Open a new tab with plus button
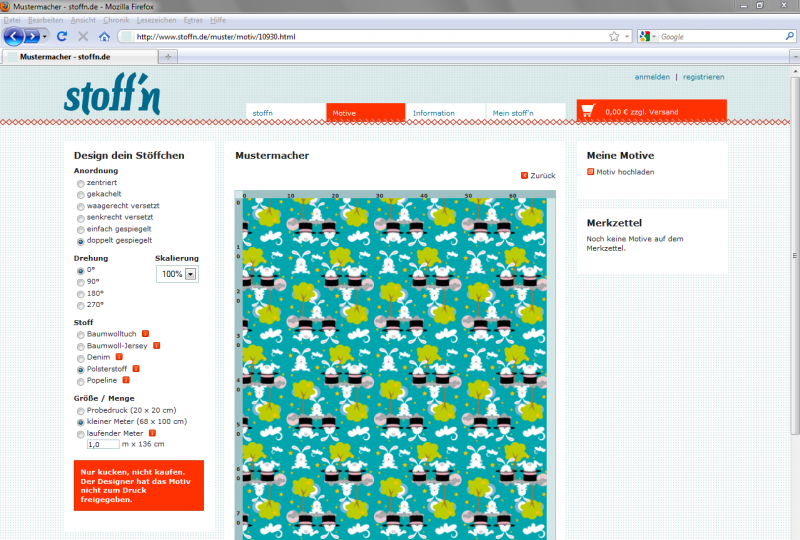Screen dimensions: 800x540 click(x=168, y=57)
